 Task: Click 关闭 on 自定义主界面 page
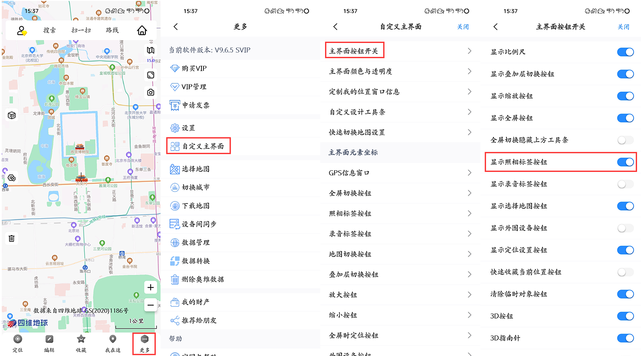[463, 27]
